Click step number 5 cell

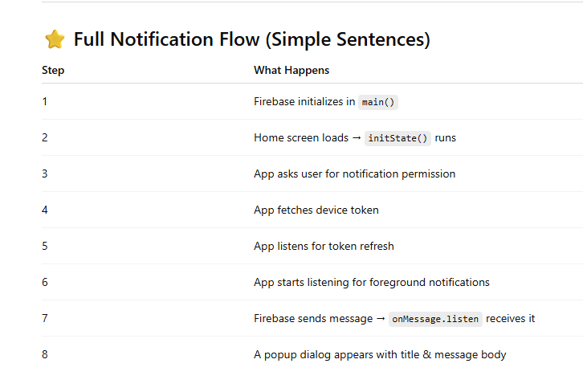tap(45, 247)
